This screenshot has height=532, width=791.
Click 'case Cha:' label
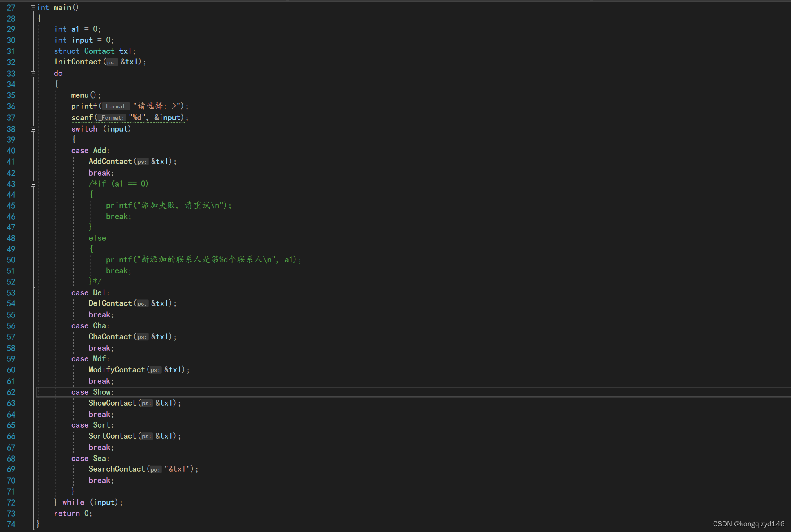click(x=90, y=326)
